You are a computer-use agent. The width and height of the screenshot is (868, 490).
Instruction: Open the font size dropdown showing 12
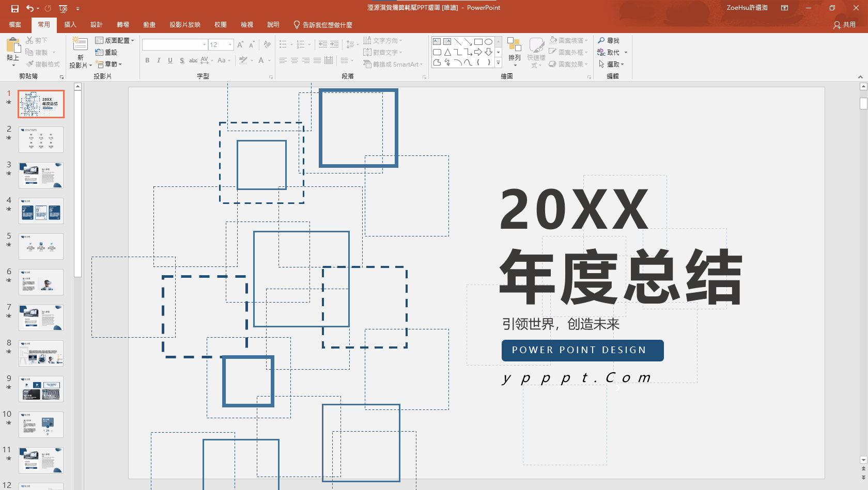[230, 45]
